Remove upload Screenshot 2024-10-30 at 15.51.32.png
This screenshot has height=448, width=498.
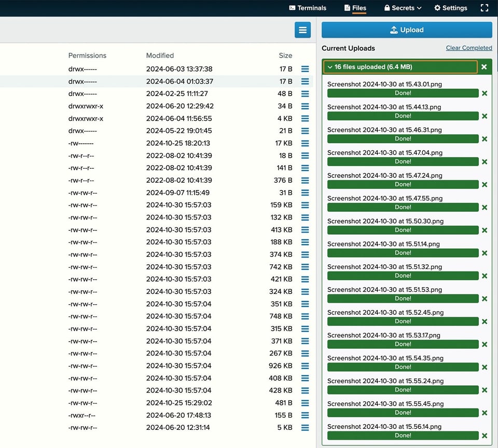click(x=485, y=276)
